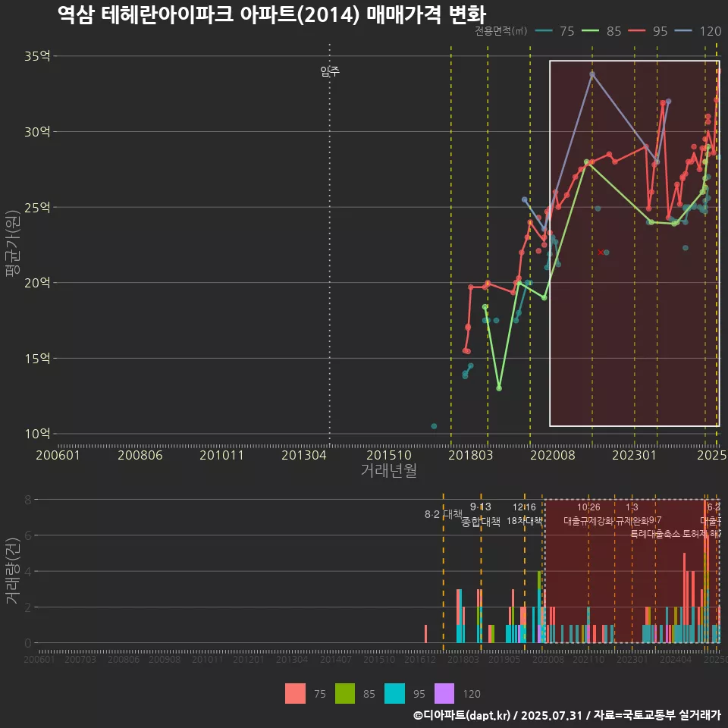728x728 pixels.
Task: Select the teal 75 line key in the top legend
Action: 544,31
